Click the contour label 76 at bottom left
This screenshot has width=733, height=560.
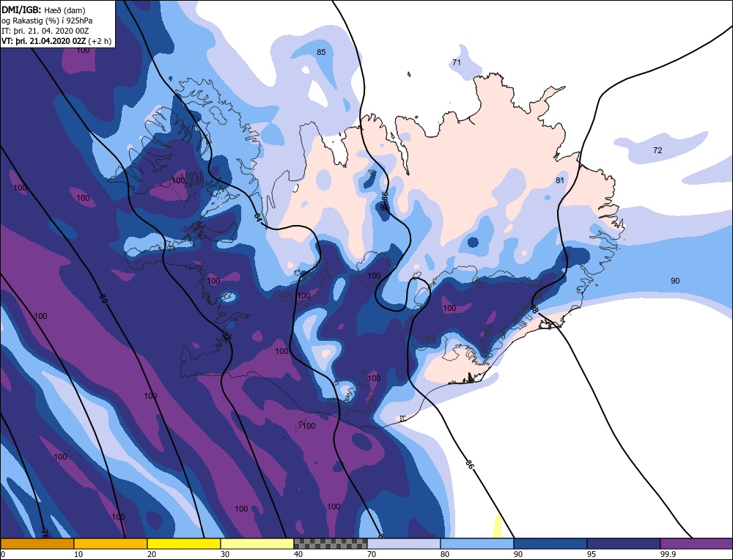click(x=45, y=534)
